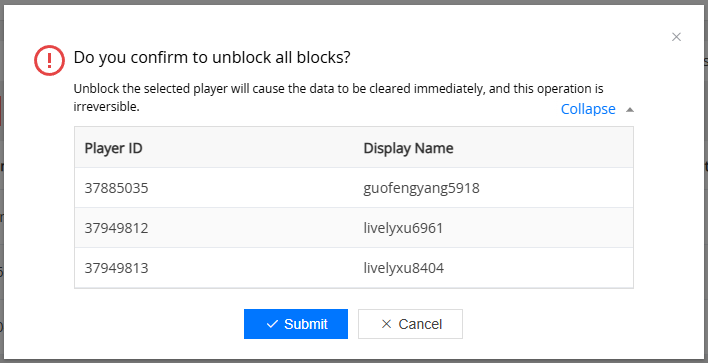The width and height of the screenshot is (708, 363).
Task: Close the dialog with the X icon
Action: click(676, 37)
